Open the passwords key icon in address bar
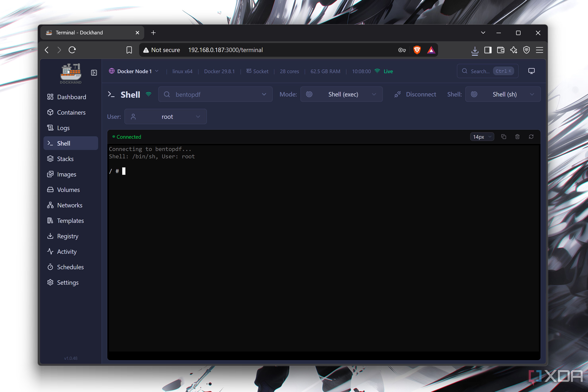The width and height of the screenshot is (588, 392). point(402,50)
